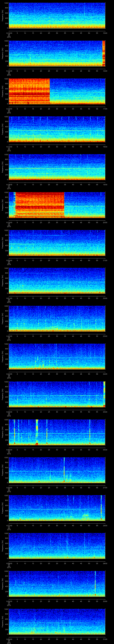Select the '6:20:00' start time label
This screenshot has height=644, width=114.
9,260
